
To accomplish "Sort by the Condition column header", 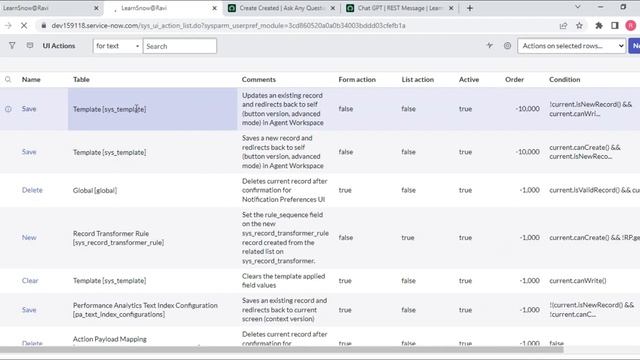I will click(564, 79).
